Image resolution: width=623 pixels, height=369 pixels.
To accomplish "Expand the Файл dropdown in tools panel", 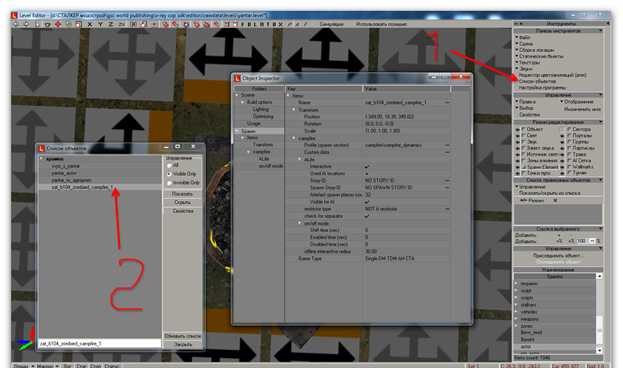I will point(517,37).
